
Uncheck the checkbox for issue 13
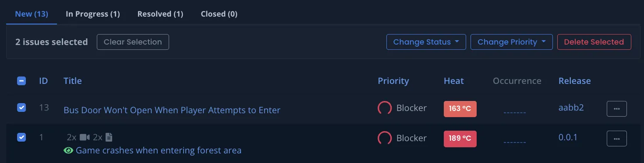[x=21, y=108]
